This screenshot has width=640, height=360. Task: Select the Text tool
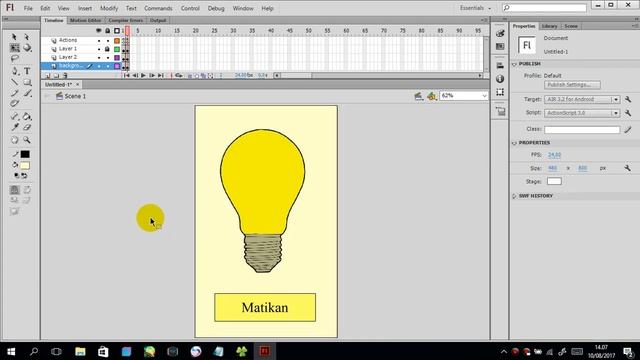(x=27, y=71)
